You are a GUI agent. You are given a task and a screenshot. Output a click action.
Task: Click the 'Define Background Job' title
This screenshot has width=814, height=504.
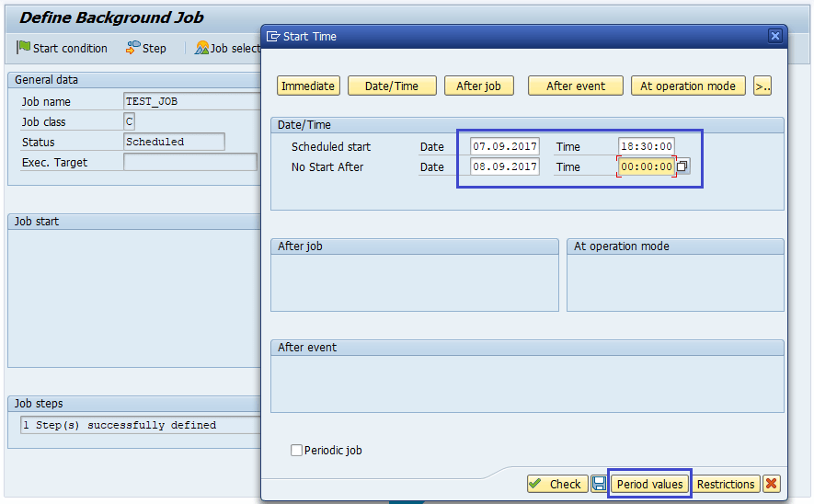(x=111, y=17)
